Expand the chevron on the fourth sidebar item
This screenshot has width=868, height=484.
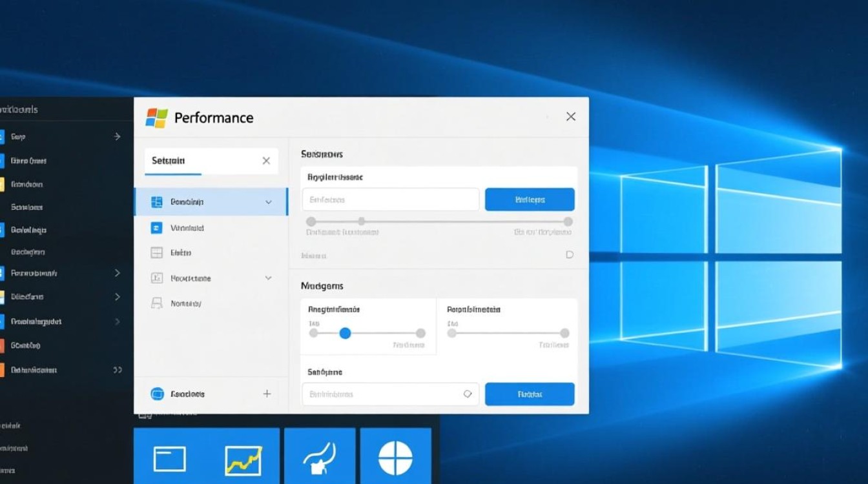tap(269, 278)
